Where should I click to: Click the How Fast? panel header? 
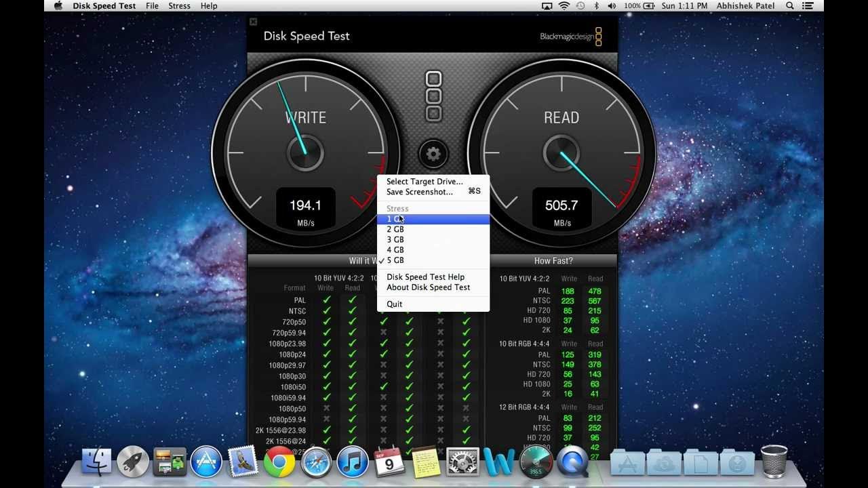553,261
